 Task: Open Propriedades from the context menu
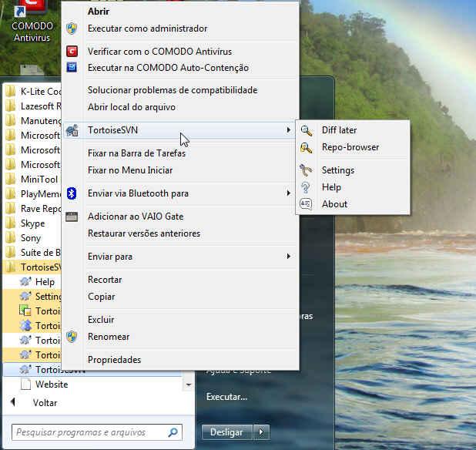click(180, 360)
